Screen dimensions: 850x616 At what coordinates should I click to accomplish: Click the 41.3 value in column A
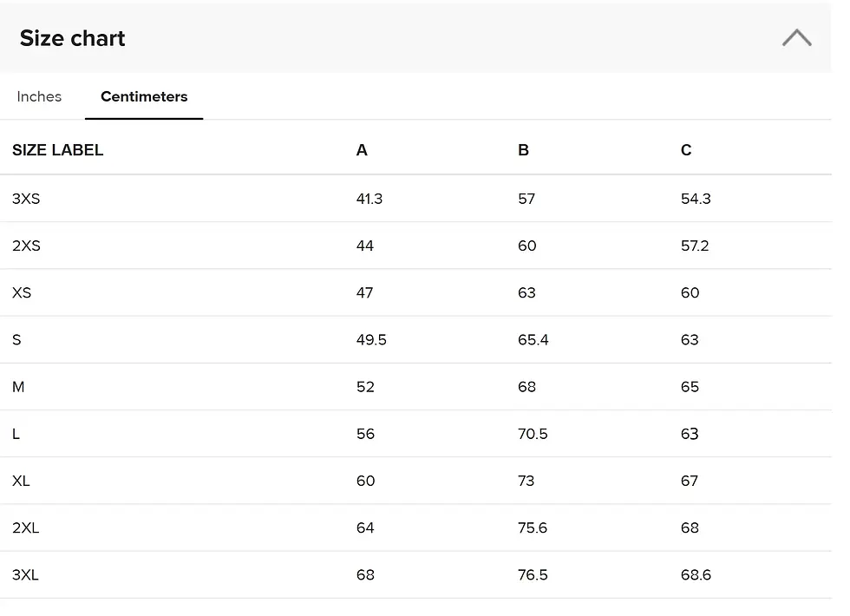click(x=369, y=199)
